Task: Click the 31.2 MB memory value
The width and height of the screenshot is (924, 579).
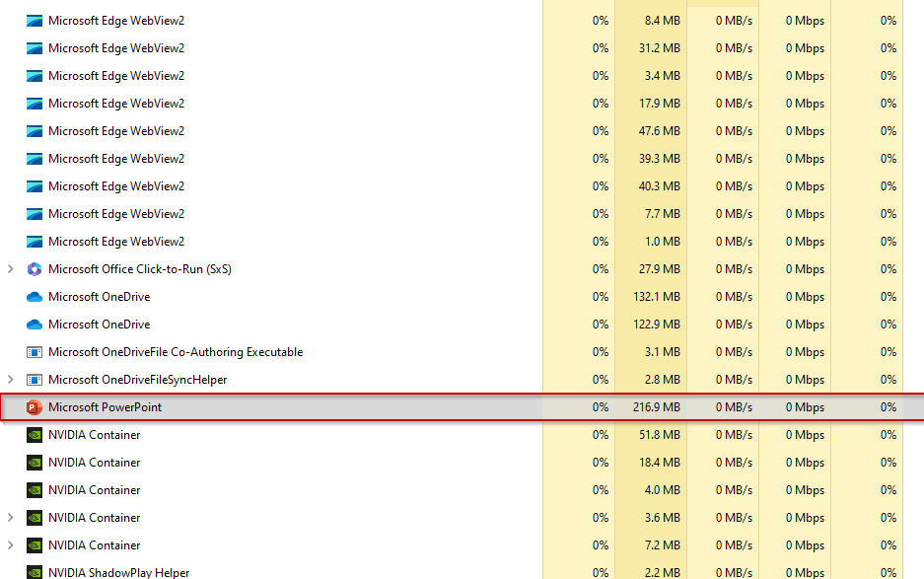Action: pyautogui.click(x=660, y=48)
